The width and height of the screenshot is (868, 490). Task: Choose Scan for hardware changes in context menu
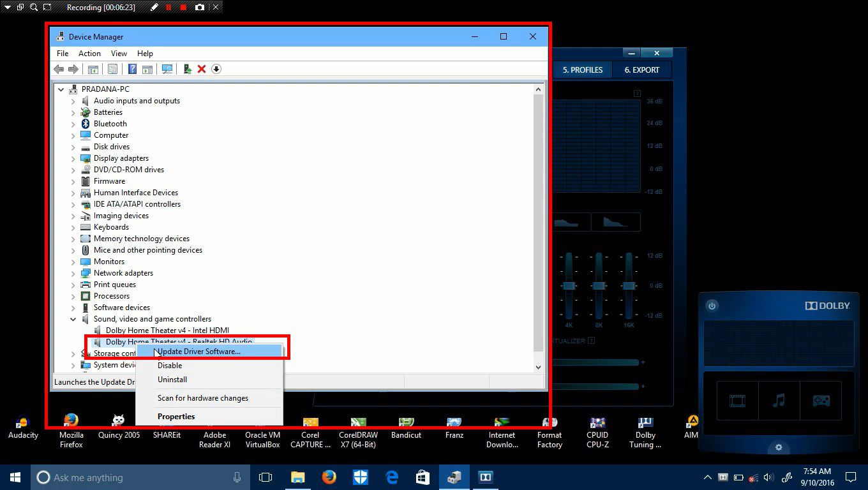(209, 398)
